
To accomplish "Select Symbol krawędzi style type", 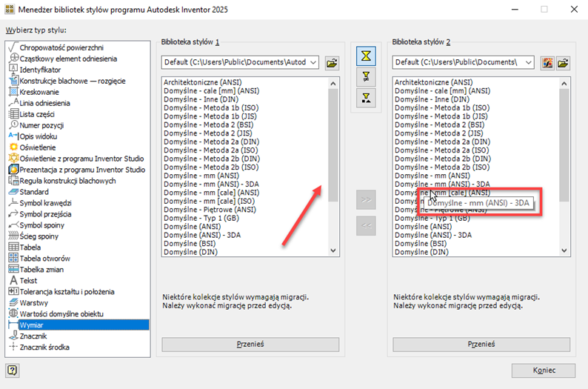I will [45, 203].
